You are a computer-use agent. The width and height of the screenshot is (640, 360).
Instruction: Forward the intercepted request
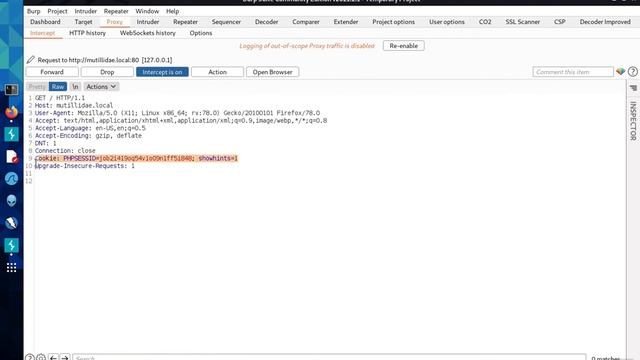click(52, 72)
